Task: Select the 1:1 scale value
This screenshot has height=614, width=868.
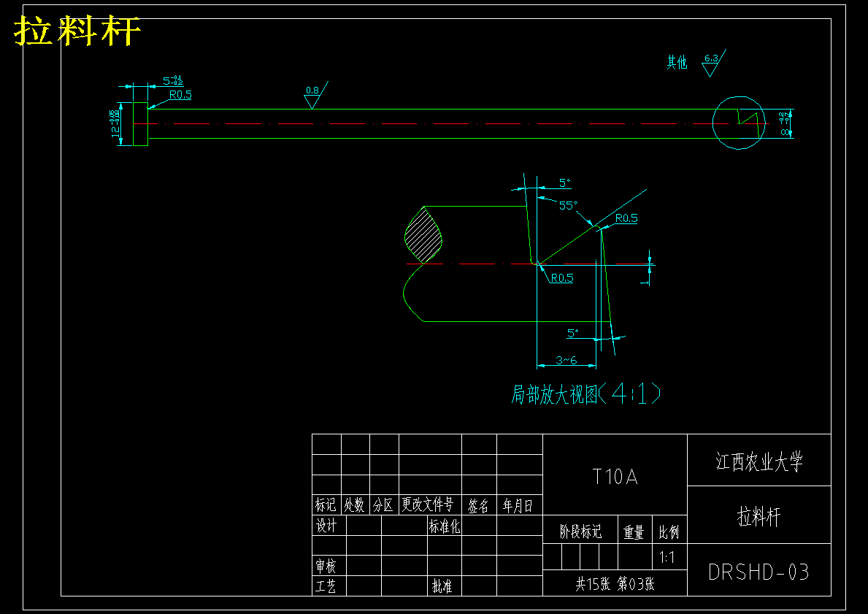Action: [667, 558]
